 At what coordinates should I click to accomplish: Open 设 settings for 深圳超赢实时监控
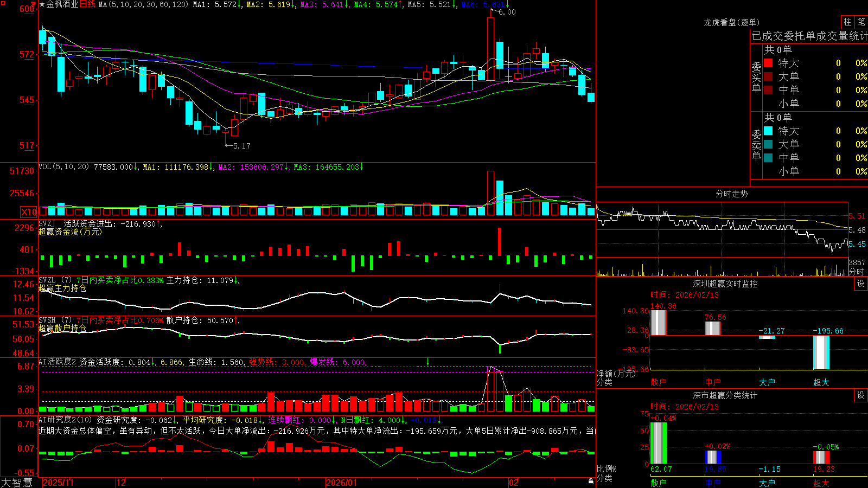[861, 284]
